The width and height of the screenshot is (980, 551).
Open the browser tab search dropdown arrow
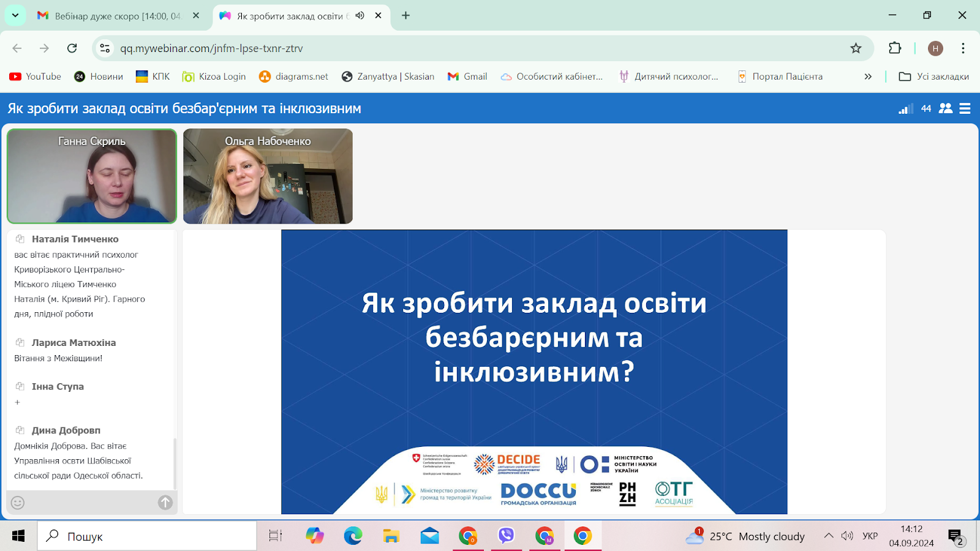click(15, 15)
